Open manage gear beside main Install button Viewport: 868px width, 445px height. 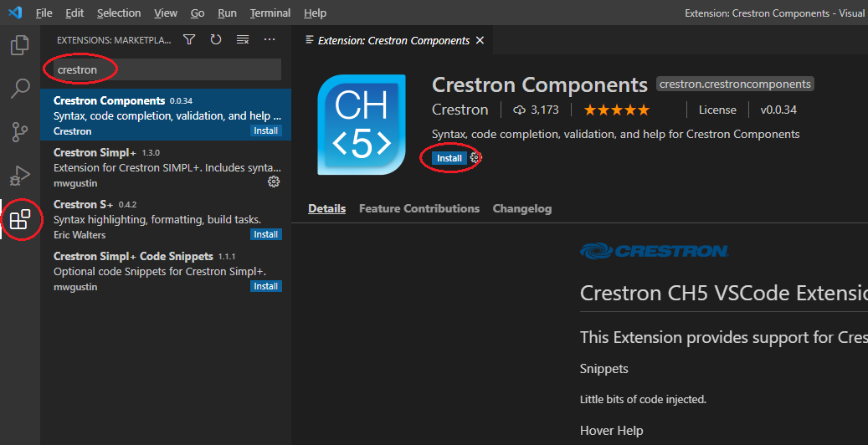point(475,157)
